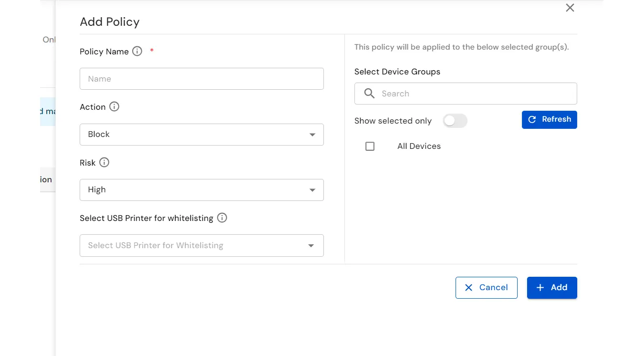
Task: Check the All Devices checkbox
Action: tap(370, 146)
